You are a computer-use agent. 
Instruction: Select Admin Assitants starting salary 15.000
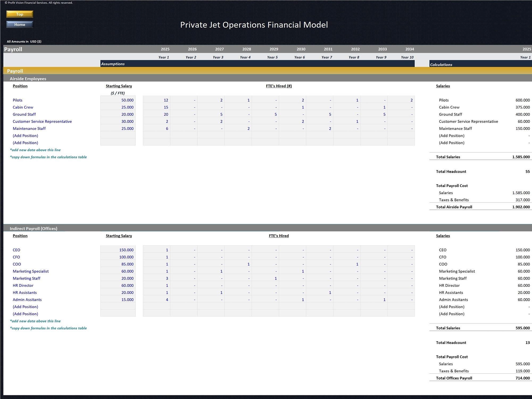118,300
